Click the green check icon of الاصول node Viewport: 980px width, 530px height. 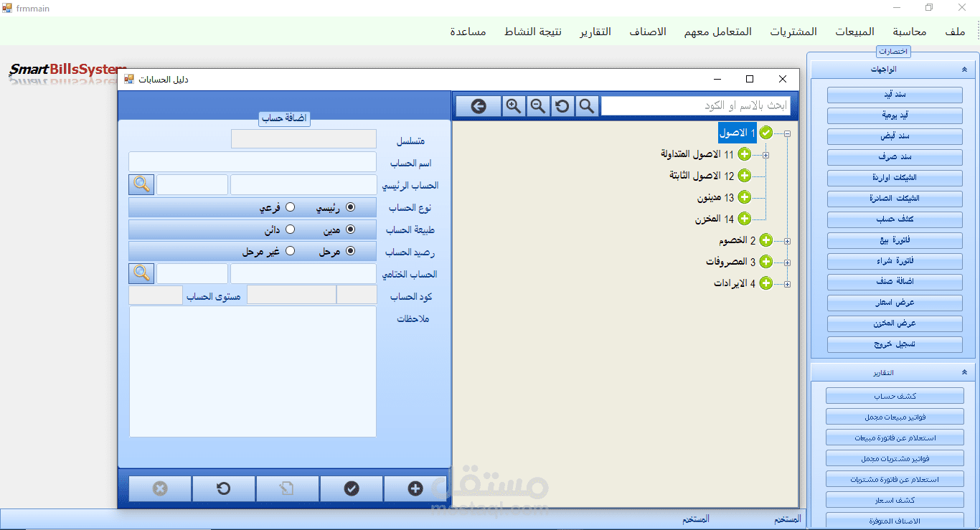(766, 133)
